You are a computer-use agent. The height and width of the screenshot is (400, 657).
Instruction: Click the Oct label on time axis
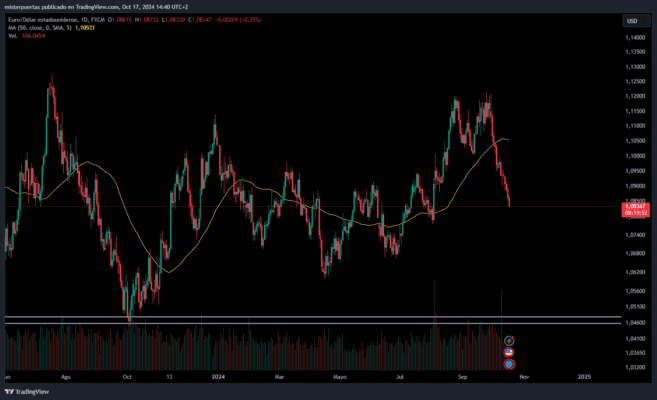[x=127, y=378]
